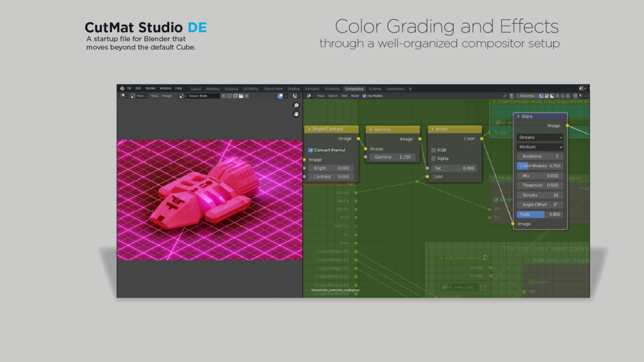644x362 pixels.
Task: Open scene selector at top right
Action: point(582,88)
